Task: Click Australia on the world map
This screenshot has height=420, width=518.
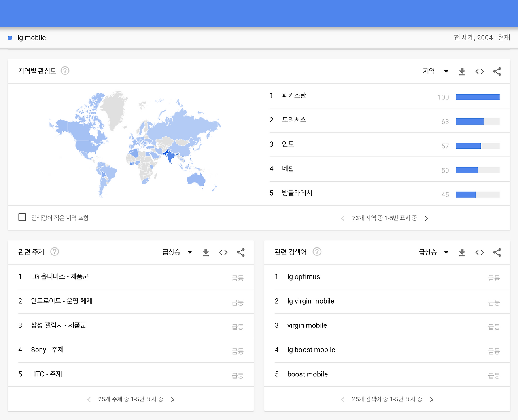Action: point(196,179)
